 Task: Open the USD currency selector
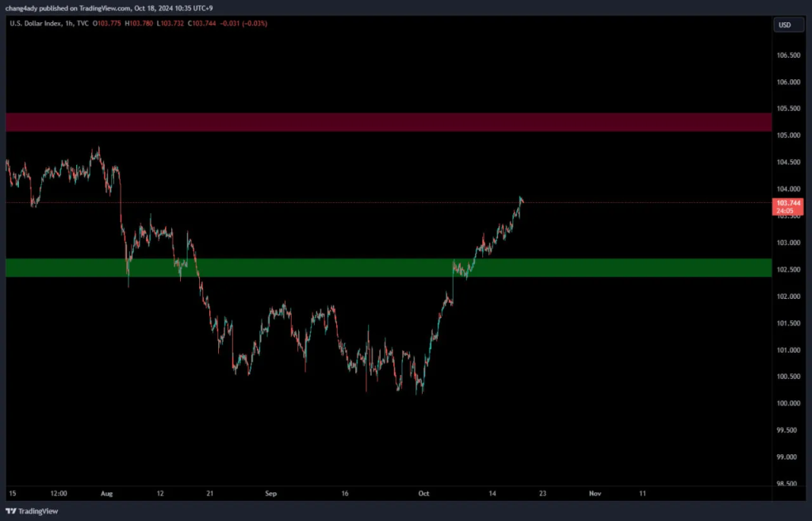point(784,25)
